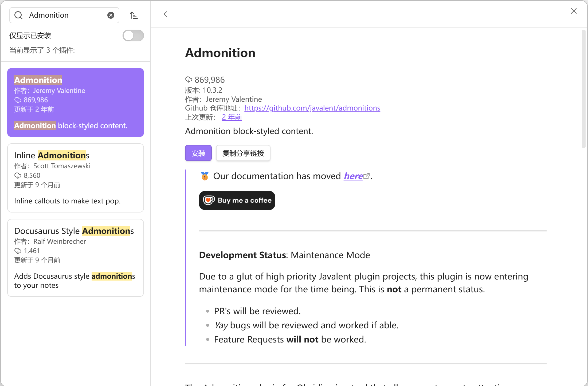Screen dimensions: 588x386
Task: Select the Admonition plugin card
Action: coord(76,102)
